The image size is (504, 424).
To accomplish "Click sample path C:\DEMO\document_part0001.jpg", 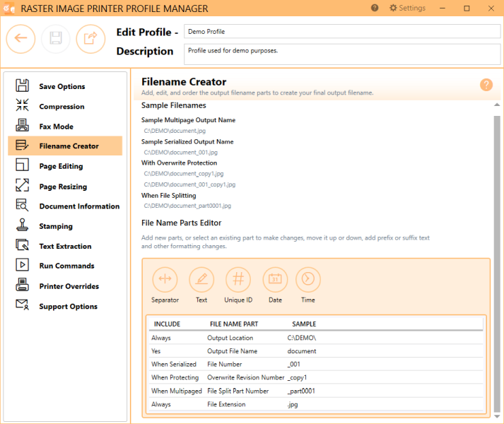I will (187, 206).
